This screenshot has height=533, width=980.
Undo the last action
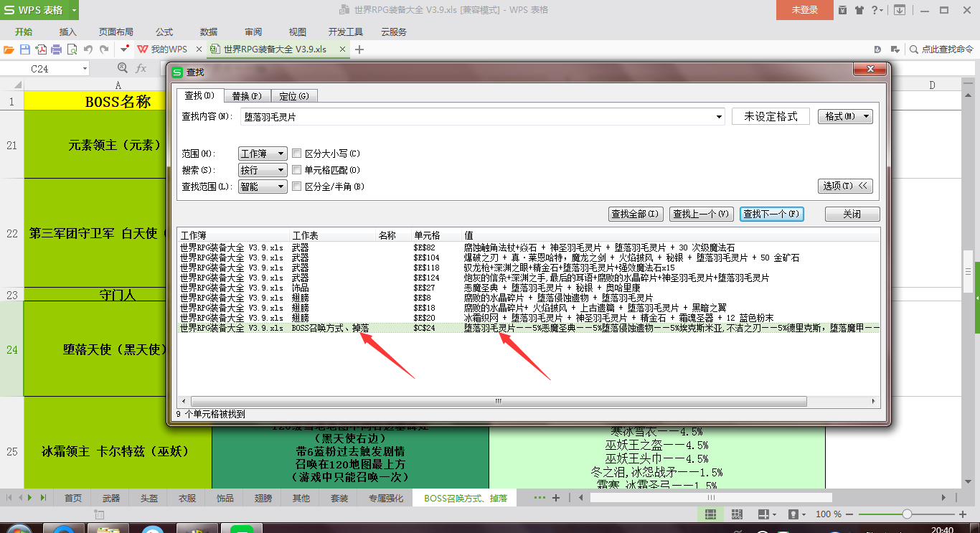coord(88,49)
